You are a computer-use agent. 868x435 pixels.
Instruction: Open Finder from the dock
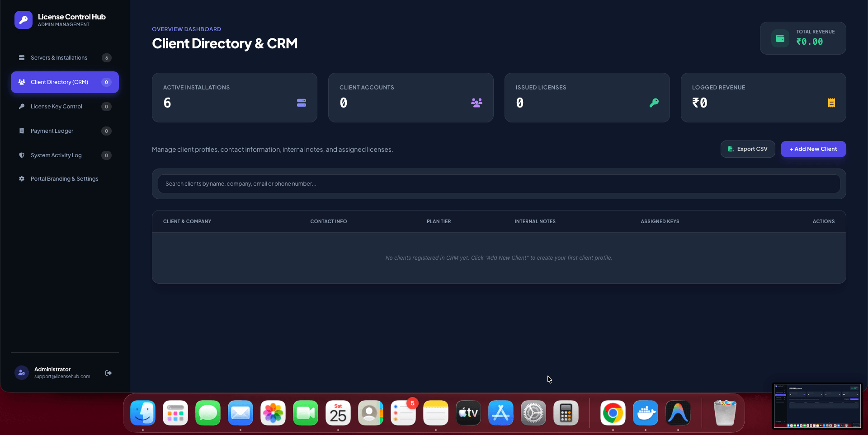143,413
